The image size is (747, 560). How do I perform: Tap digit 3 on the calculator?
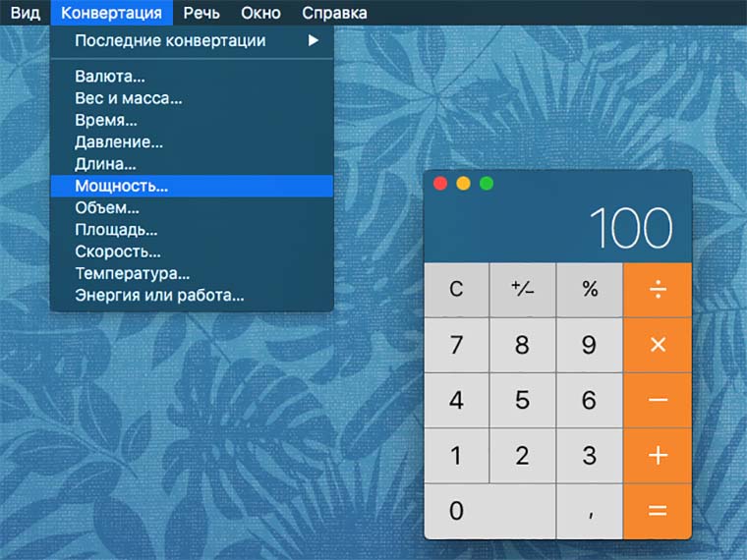pyautogui.click(x=590, y=455)
